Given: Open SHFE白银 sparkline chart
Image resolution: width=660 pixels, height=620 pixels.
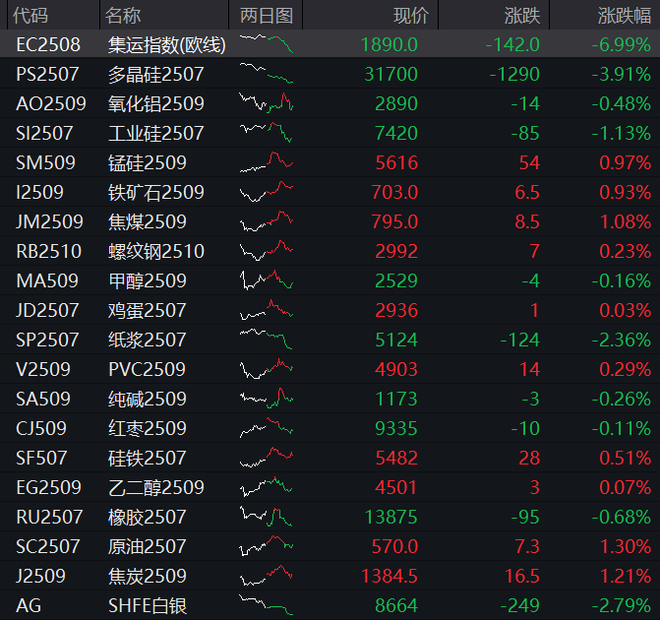Looking at the screenshot, I should coord(266,605).
